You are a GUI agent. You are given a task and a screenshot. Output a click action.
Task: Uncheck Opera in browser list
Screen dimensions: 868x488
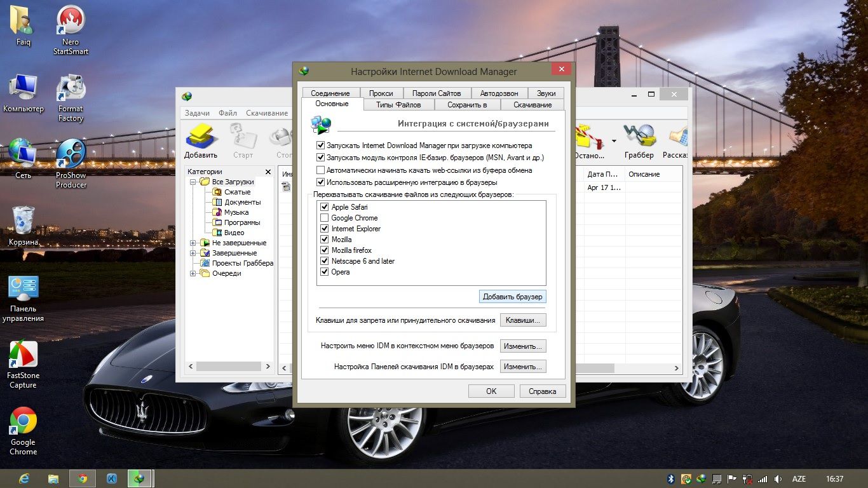(325, 272)
